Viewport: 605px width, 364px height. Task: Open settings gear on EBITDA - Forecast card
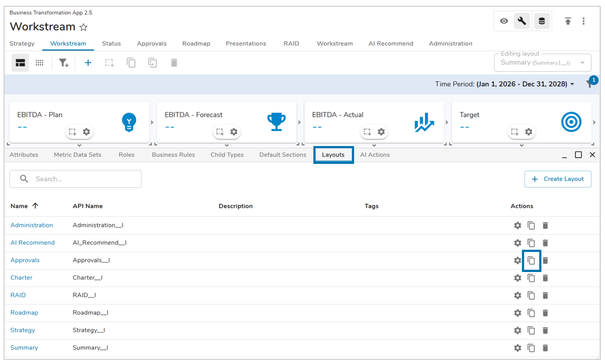pyautogui.click(x=234, y=132)
